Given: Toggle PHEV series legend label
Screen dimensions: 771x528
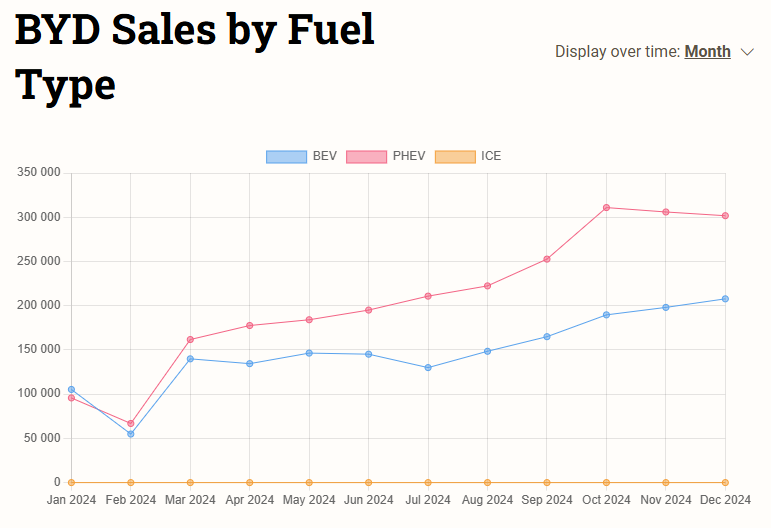Looking at the screenshot, I should tap(409, 156).
